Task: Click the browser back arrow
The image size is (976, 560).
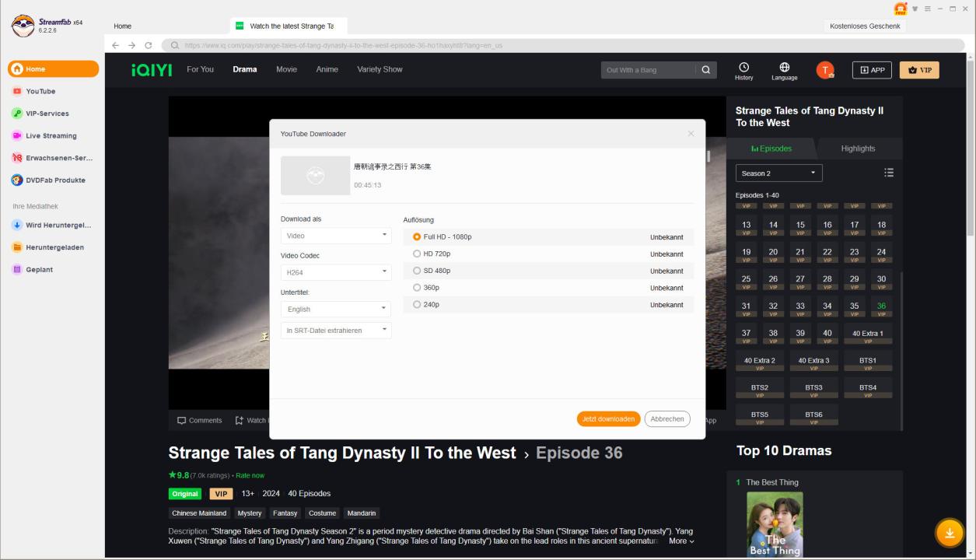Action: click(117, 45)
